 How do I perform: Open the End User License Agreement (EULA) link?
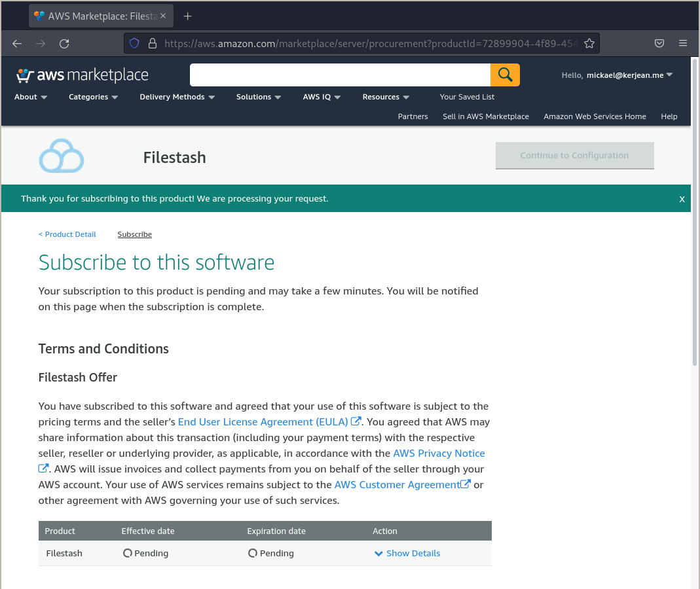pyautogui.click(x=263, y=421)
